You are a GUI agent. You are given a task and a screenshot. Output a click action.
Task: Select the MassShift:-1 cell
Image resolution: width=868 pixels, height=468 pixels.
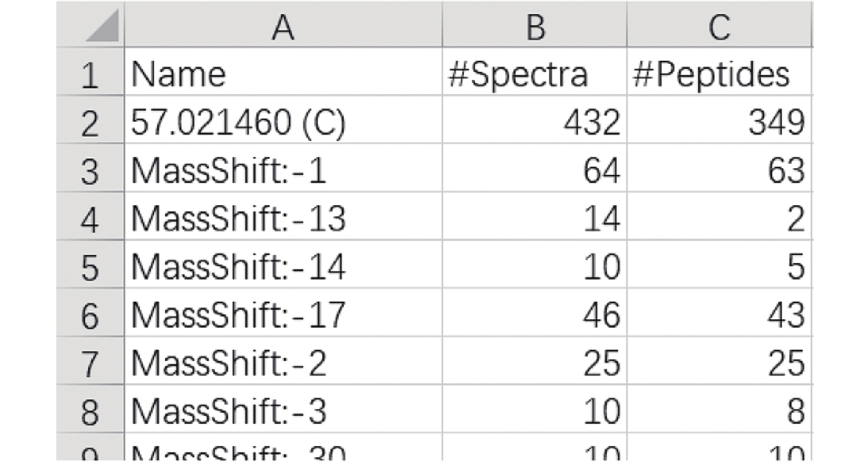coord(283,168)
